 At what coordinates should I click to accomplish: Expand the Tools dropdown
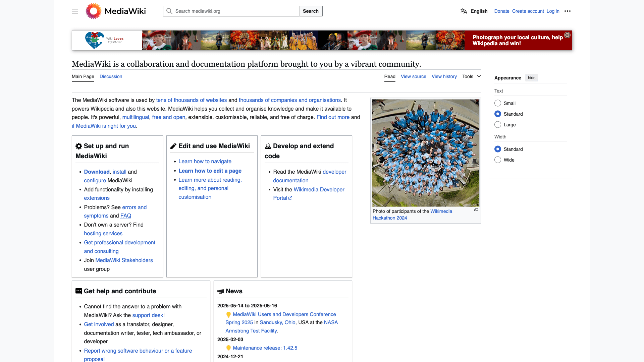[x=472, y=76]
